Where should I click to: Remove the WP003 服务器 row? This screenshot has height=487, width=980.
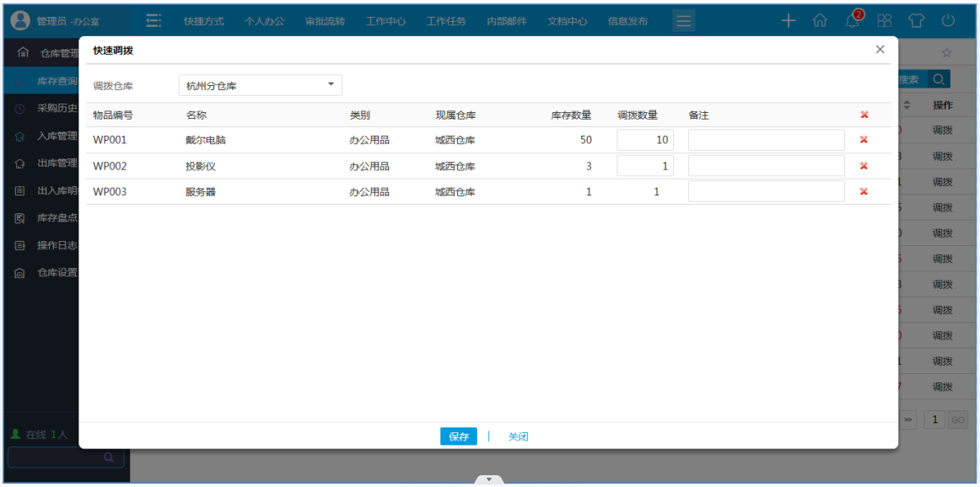(864, 192)
